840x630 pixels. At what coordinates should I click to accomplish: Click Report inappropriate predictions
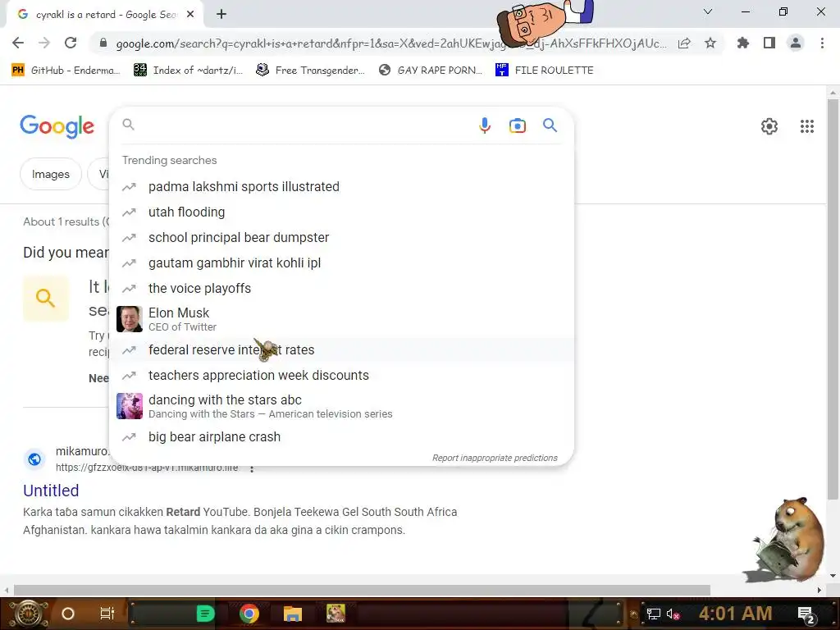point(495,458)
